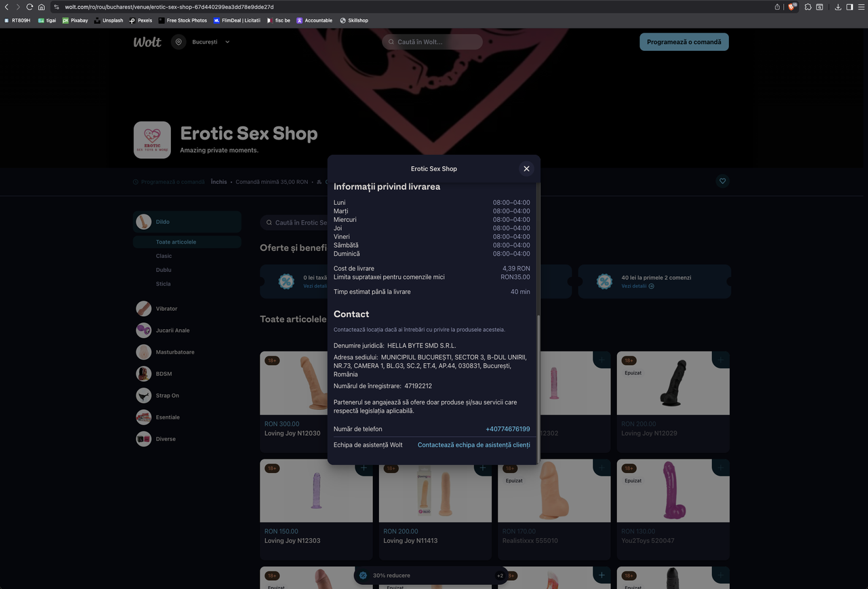The width and height of the screenshot is (868, 589).
Task: Open the Accountable bookmark
Action: (315, 20)
